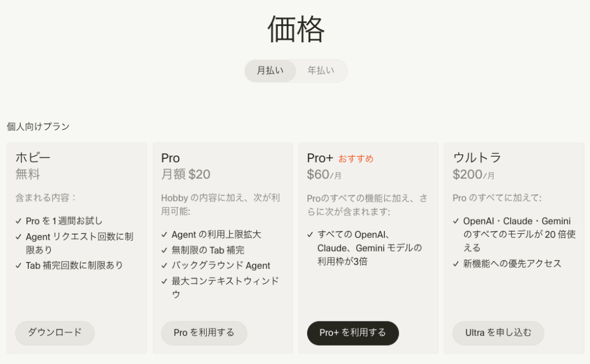Click the checkmark next to "Tab 補完回数に制限あり"

tap(19, 266)
